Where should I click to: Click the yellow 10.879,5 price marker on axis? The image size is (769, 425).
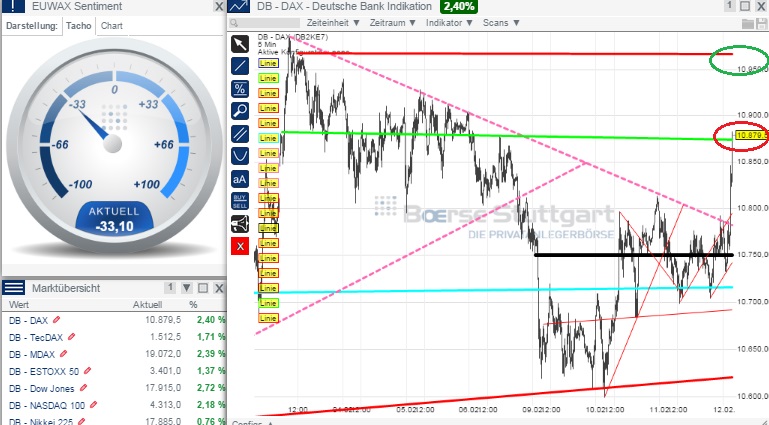click(751, 135)
